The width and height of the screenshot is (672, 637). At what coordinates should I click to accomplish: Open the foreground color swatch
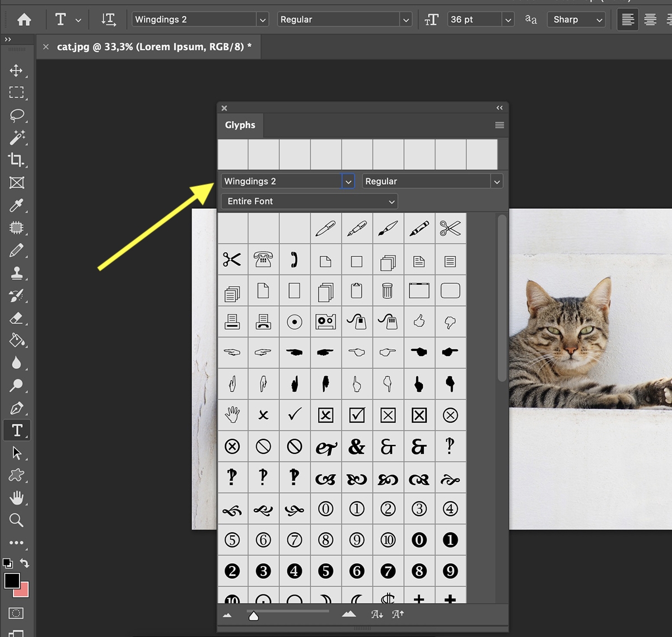coord(12,580)
